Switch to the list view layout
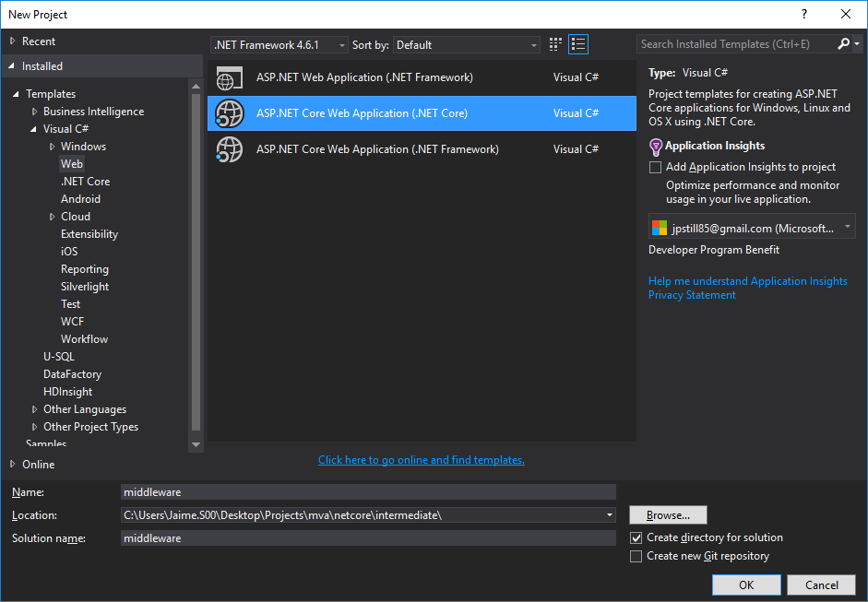Viewport: 868px width, 602px height. point(578,44)
